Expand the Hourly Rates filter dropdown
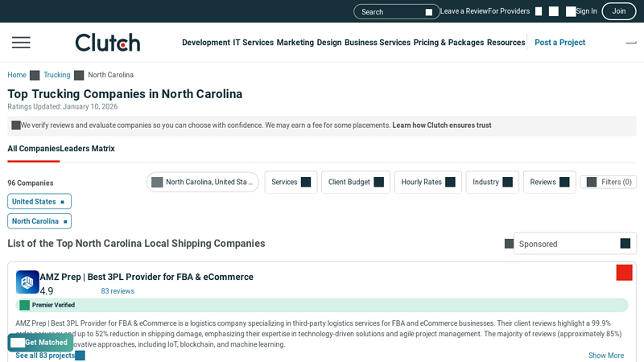The image size is (644, 362). click(x=428, y=182)
